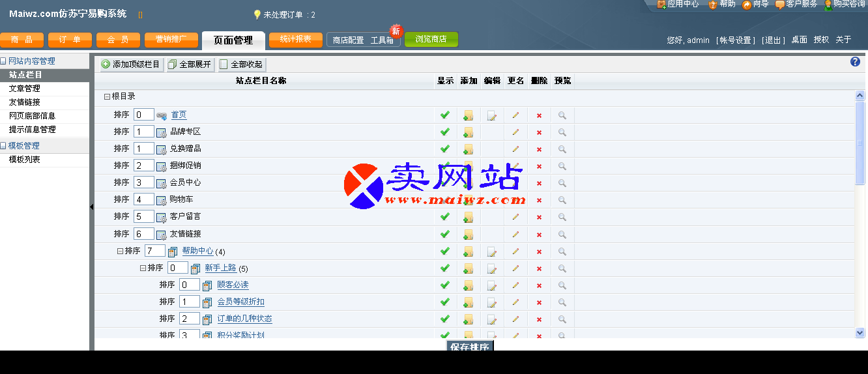Open 客户服务 in top bar
This screenshot has height=374, width=868.
tap(796, 5)
